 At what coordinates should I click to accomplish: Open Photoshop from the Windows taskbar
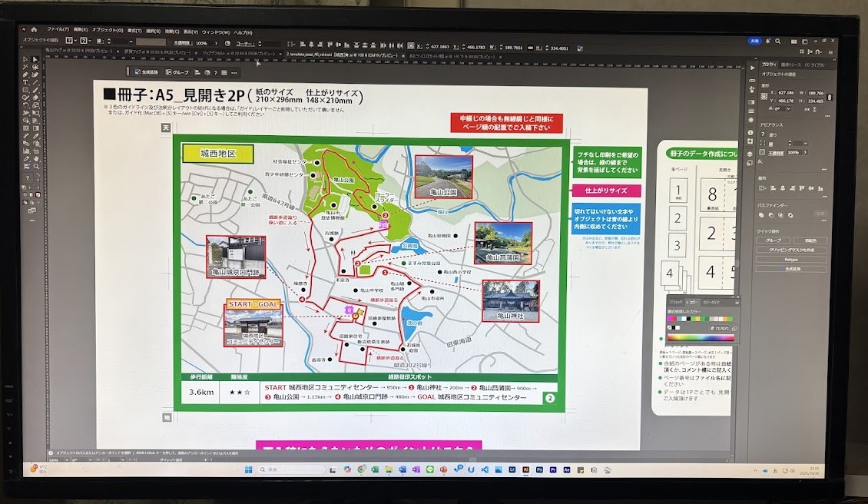(540, 469)
